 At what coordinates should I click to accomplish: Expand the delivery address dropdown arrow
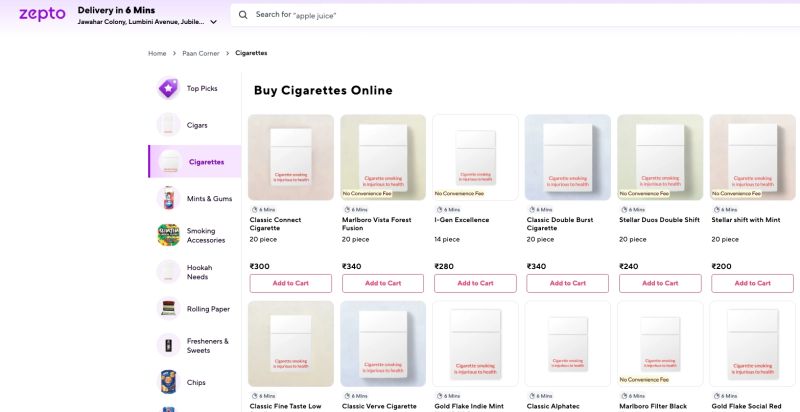[213, 22]
